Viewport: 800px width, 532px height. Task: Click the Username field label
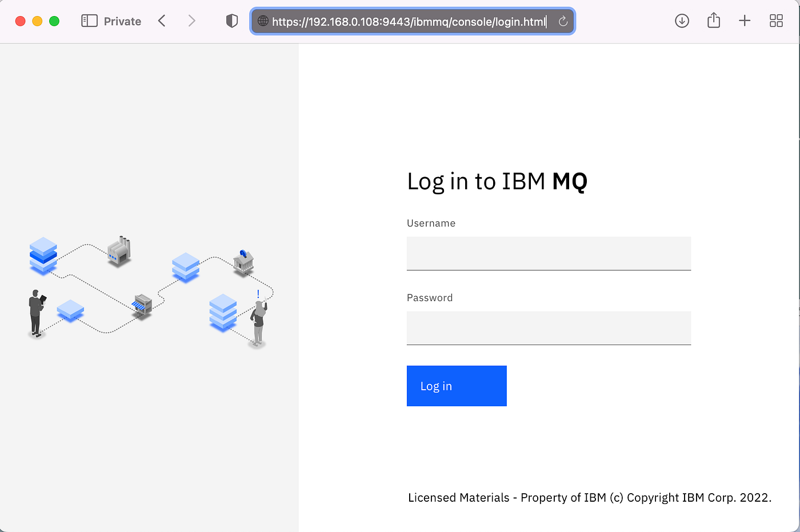pyautogui.click(x=431, y=223)
